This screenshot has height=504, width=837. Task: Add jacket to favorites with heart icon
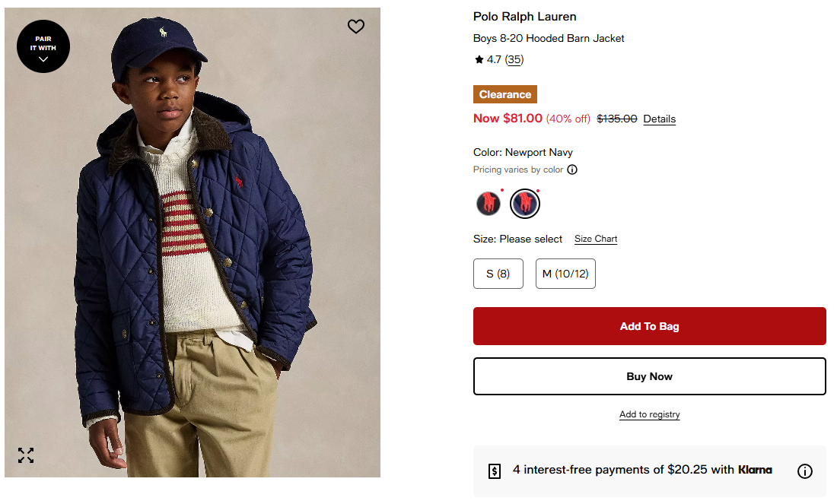tap(356, 27)
